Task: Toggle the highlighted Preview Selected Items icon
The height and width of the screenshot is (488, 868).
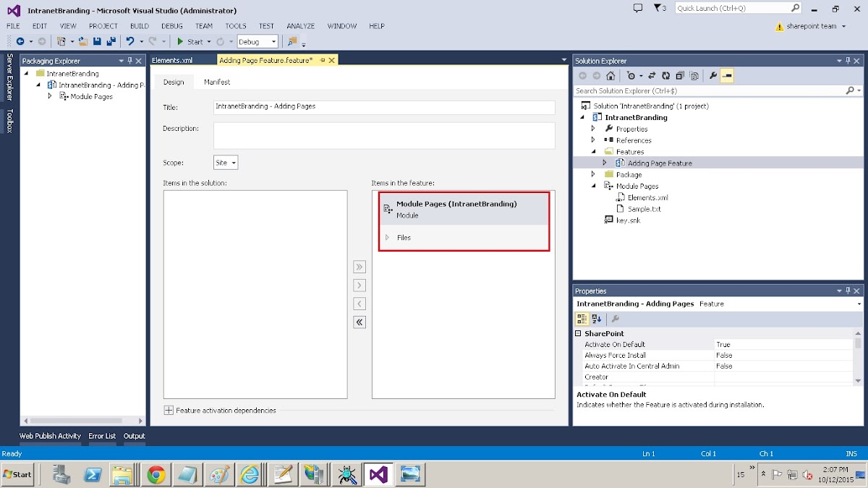Action: (727, 76)
